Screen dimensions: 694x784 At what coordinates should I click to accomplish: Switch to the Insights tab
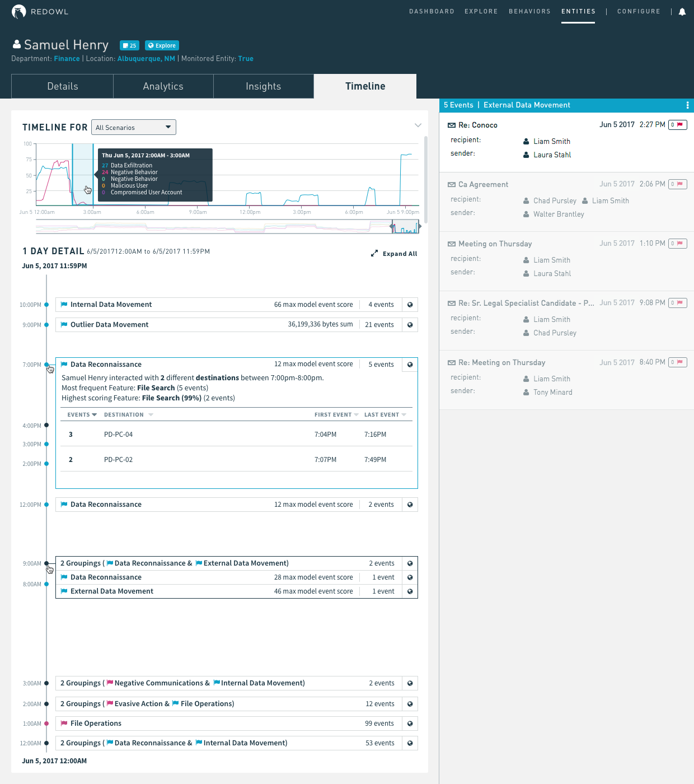point(263,86)
